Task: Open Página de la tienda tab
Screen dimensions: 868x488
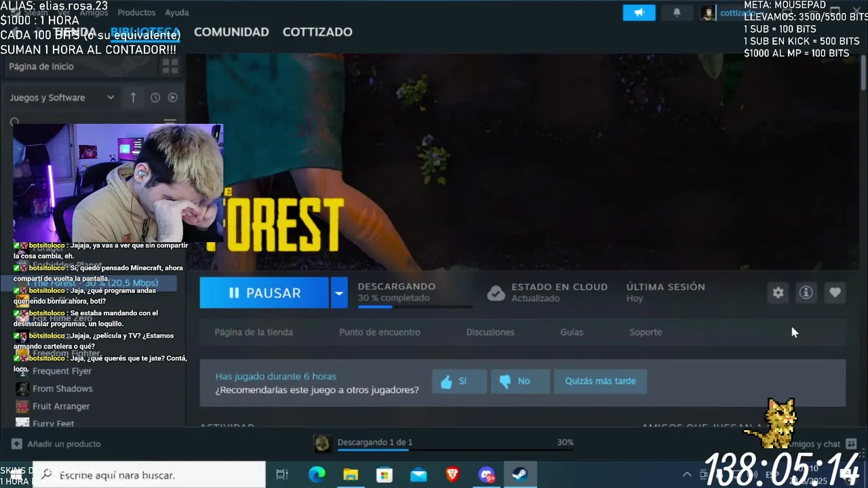Action: click(254, 332)
